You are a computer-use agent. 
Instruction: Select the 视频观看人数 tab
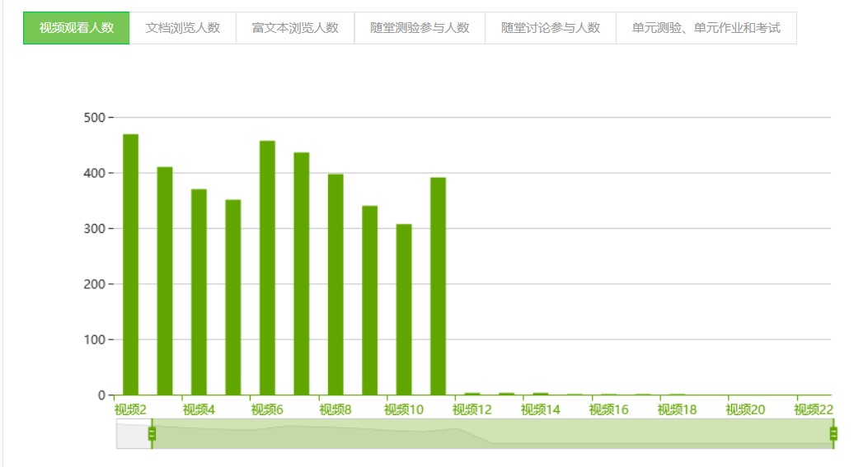pyautogui.click(x=77, y=28)
